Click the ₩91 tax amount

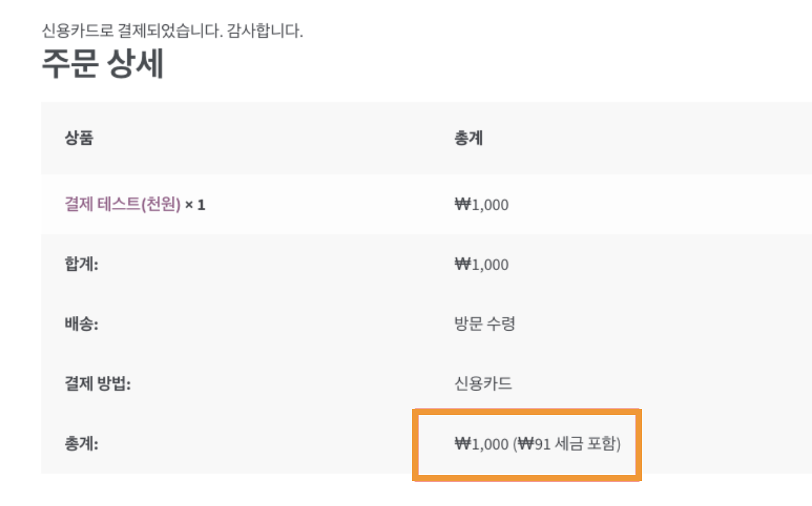[533, 444]
